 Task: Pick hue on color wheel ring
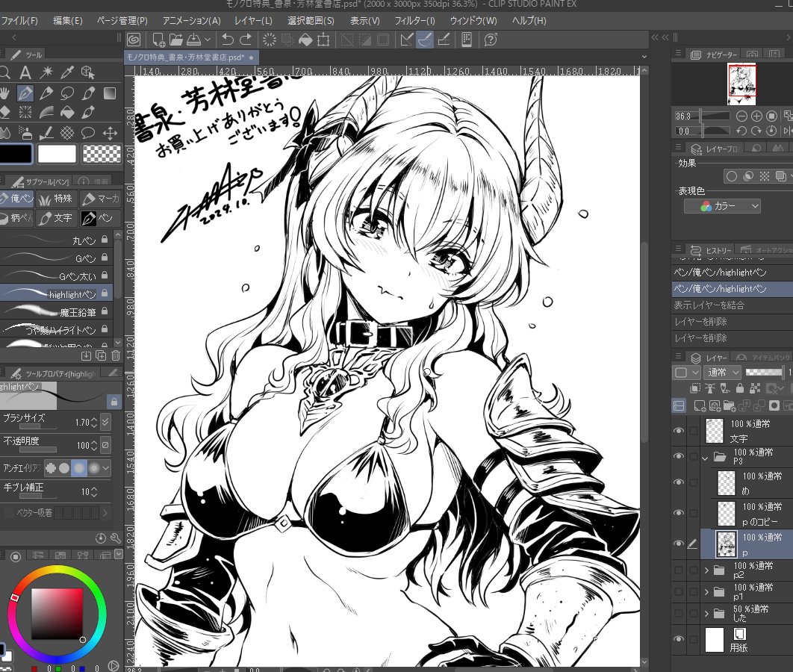point(15,597)
